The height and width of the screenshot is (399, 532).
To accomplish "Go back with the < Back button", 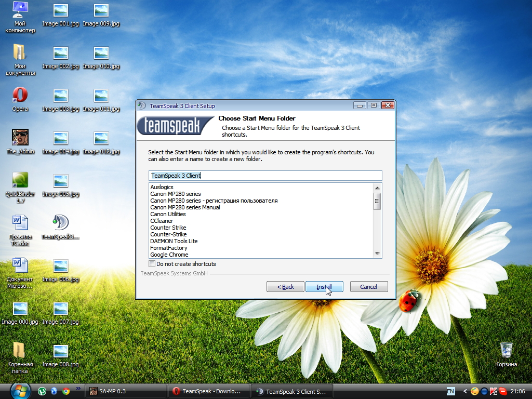I will 285,287.
